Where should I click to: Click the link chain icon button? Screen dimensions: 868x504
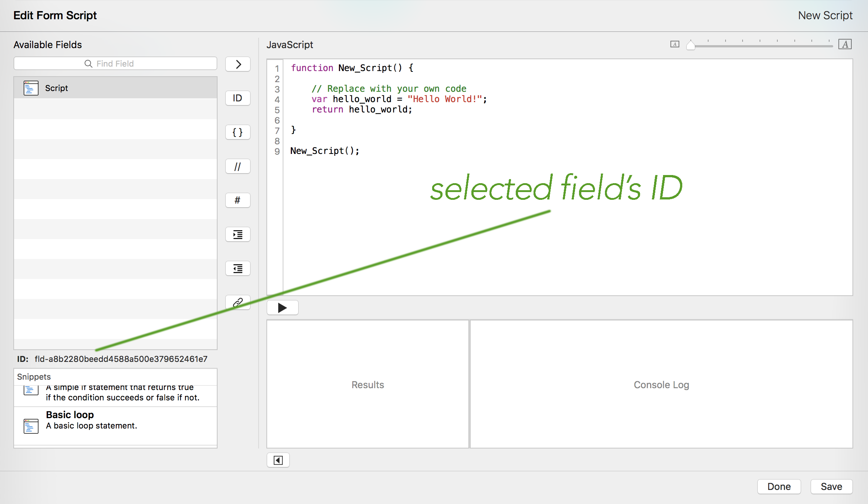click(238, 302)
